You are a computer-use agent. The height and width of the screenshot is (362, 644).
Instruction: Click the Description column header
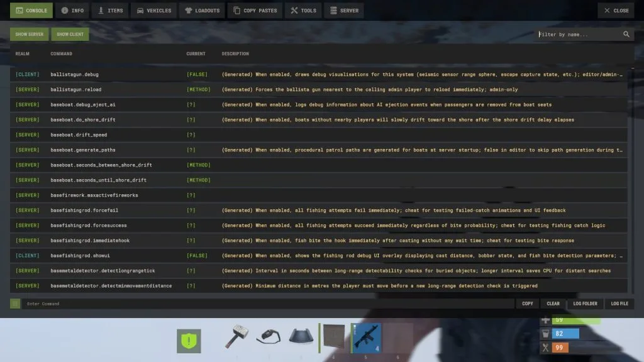point(235,54)
